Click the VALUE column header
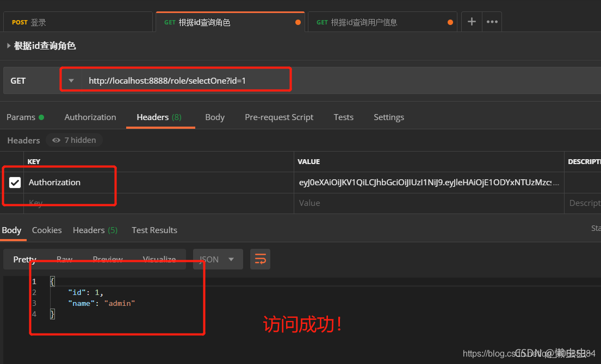The width and height of the screenshot is (601, 364). click(308, 161)
